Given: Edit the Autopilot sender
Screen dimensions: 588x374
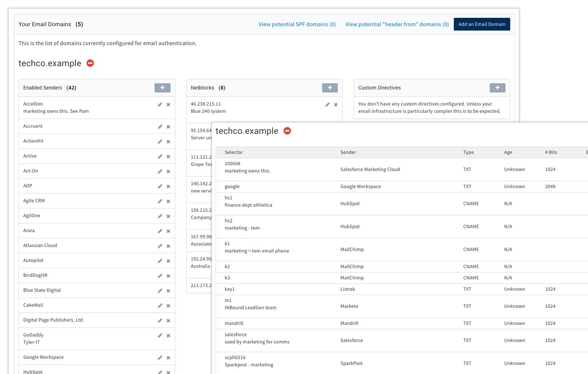Looking at the screenshot, I should (x=160, y=261).
